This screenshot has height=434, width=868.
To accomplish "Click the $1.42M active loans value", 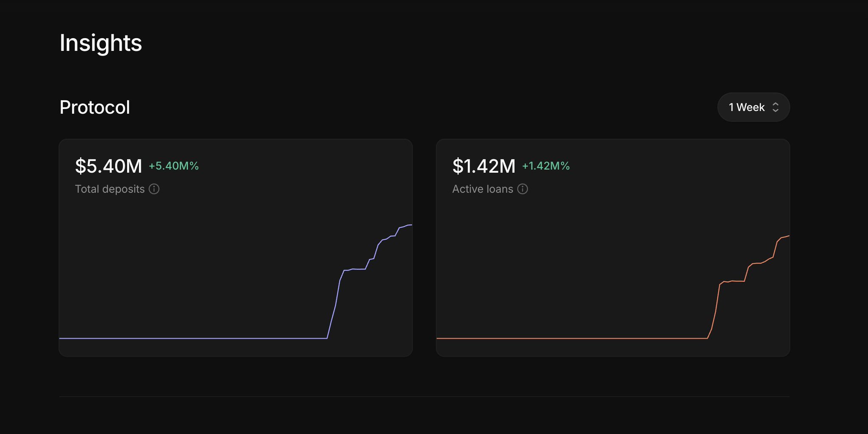I will click(x=484, y=166).
